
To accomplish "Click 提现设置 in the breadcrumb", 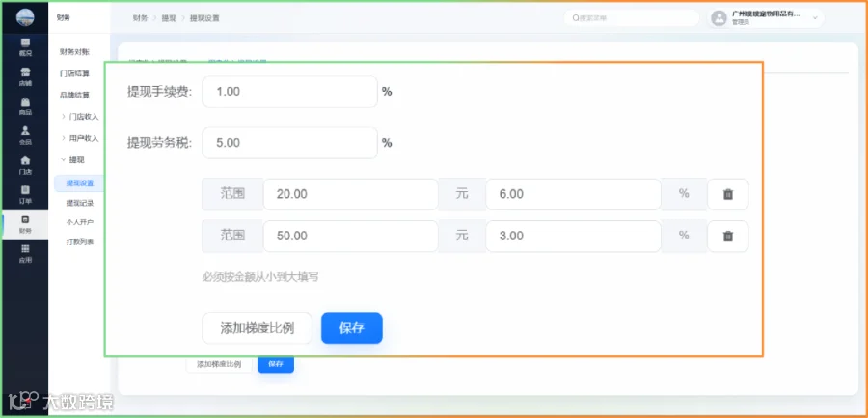I will pos(204,18).
